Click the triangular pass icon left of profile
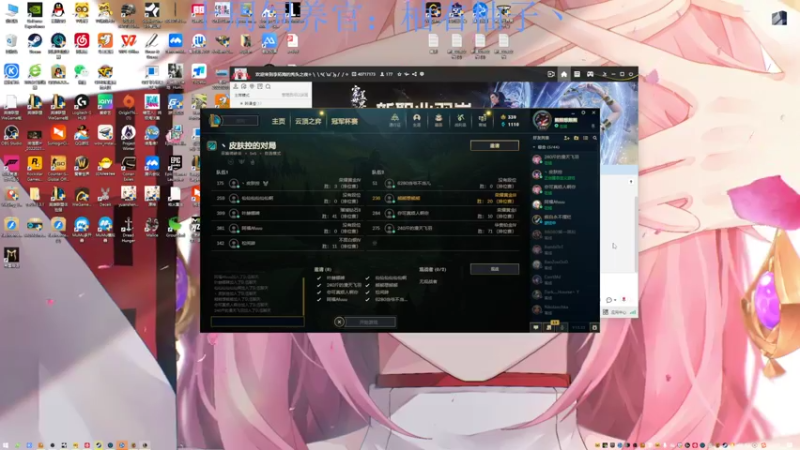 [x=394, y=119]
